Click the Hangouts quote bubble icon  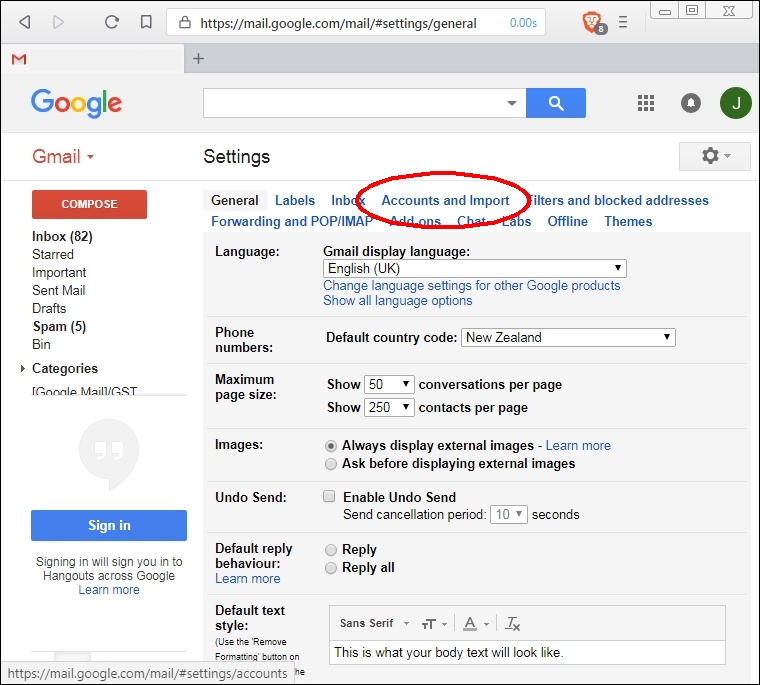(x=109, y=453)
